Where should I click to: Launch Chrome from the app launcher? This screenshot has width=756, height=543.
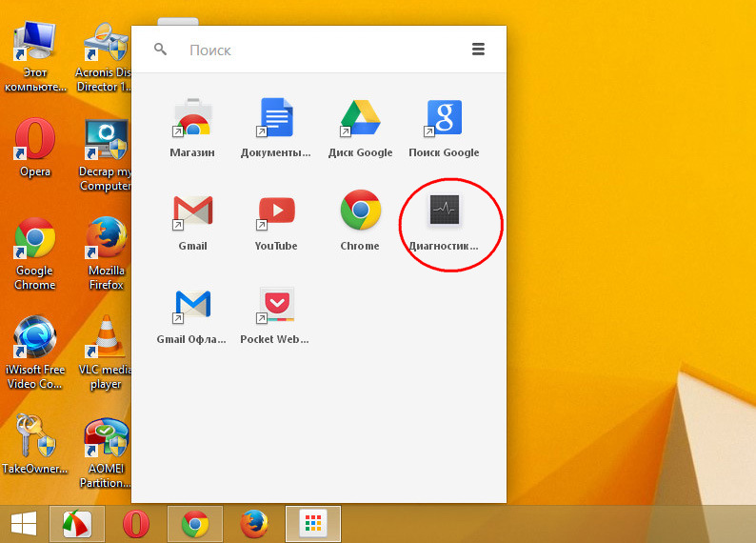pyautogui.click(x=360, y=221)
